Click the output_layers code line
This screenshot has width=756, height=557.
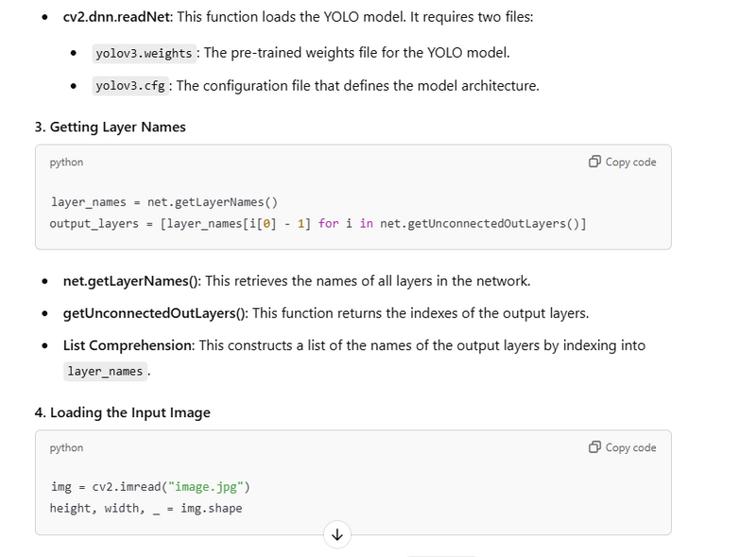pos(318,223)
